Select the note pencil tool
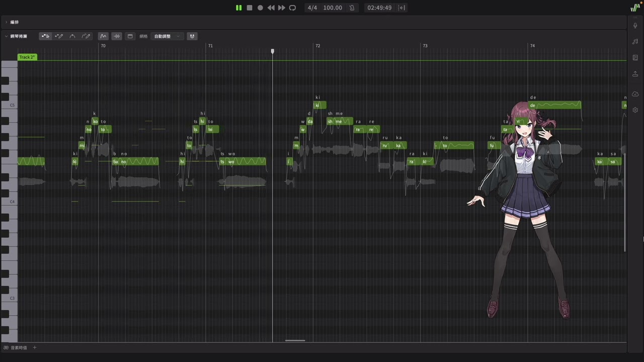The height and width of the screenshot is (362, 644). [59, 36]
